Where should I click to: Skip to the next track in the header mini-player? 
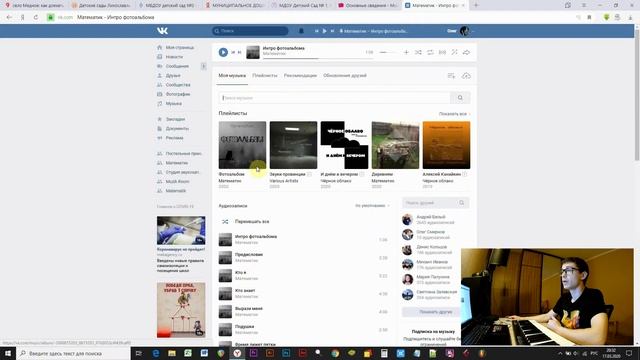(332, 31)
